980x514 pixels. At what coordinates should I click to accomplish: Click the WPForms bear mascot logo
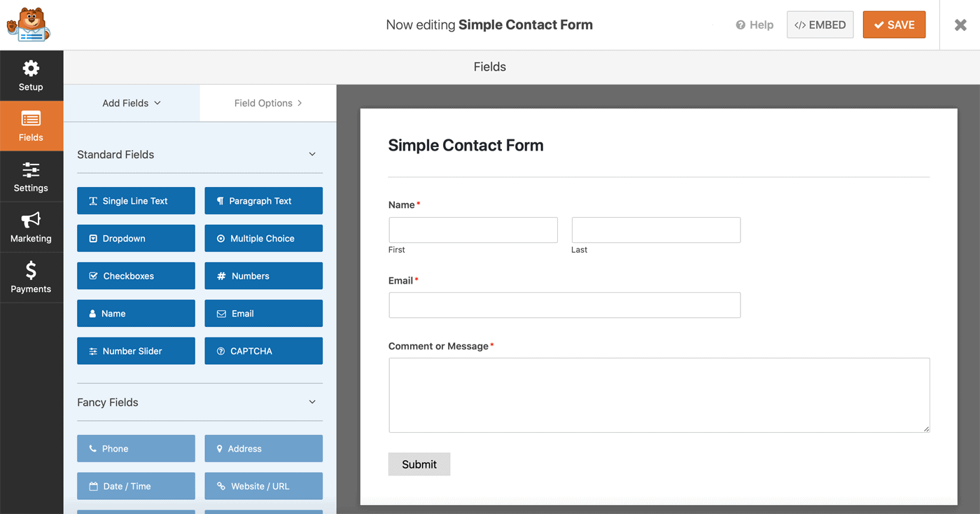(28, 25)
